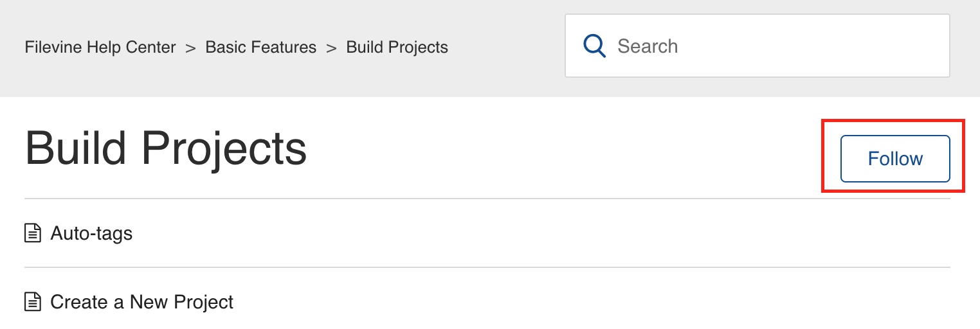Go to Filevine Help Center breadcrumb
Screen dimensions: 980x329
click(x=100, y=48)
